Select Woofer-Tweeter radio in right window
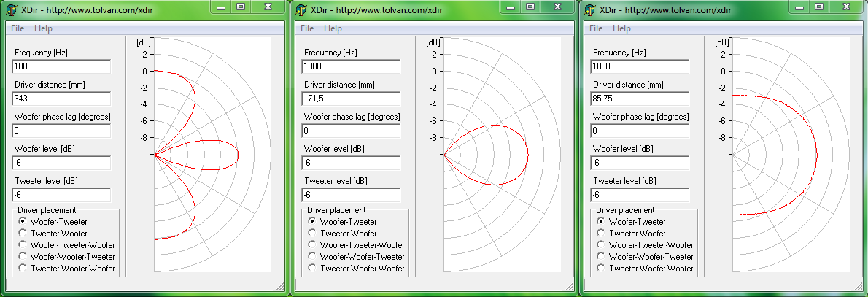The height and width of the screenshot is (297, 868). click(x=601, y=221)
